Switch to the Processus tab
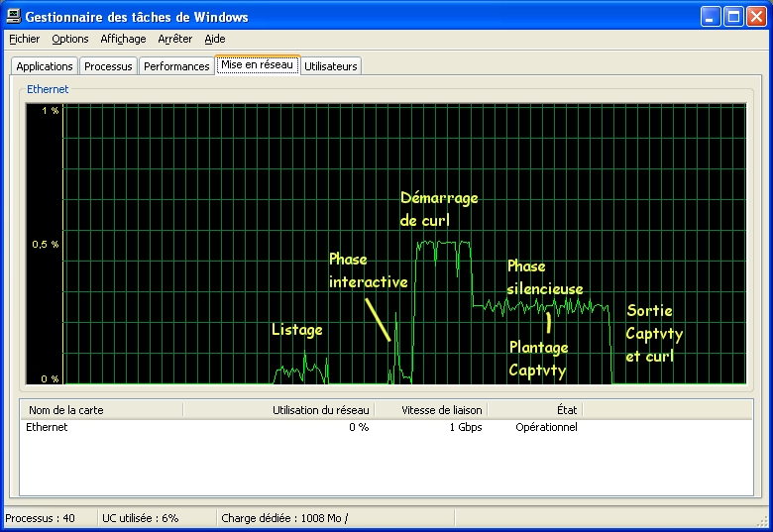Screen dimensions: 773x532 [108, 66]
